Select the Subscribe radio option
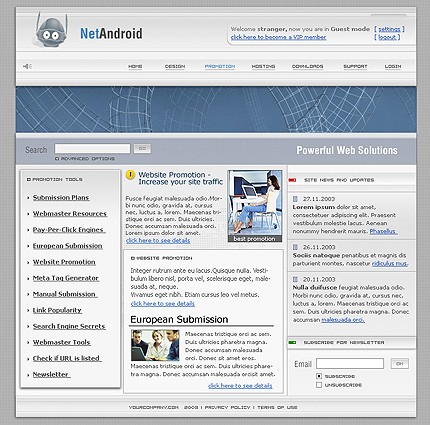The width and height of the screenshot is (430, 425). click(x=319, y=376)
